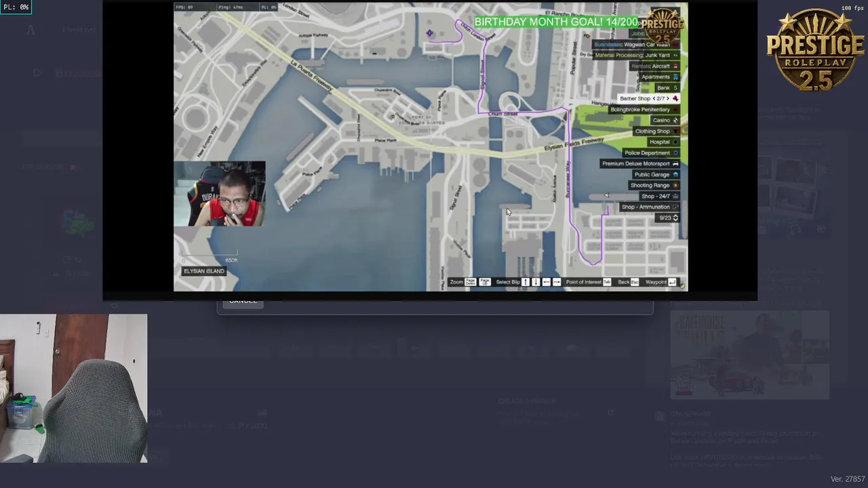Cycle legend page with 9/23 arrows
The width and height of the screenshot is (868, 488).
[x=675, y=218]
